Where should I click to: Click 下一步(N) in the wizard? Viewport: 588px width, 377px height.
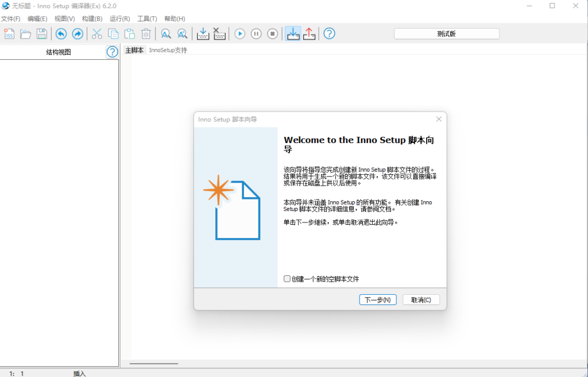tap(378, 299)
